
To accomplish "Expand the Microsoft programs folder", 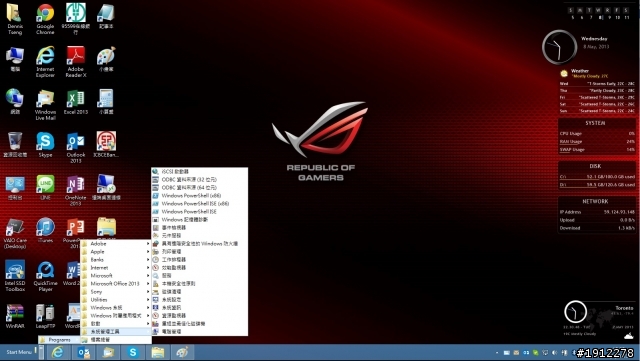I will point(116,276).
